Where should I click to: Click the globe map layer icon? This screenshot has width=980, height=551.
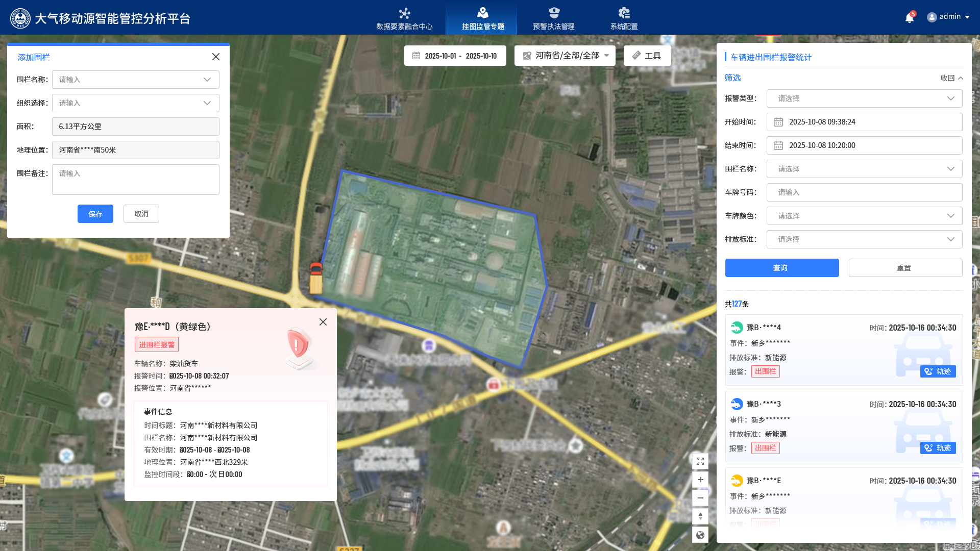[x=700, y=535]
